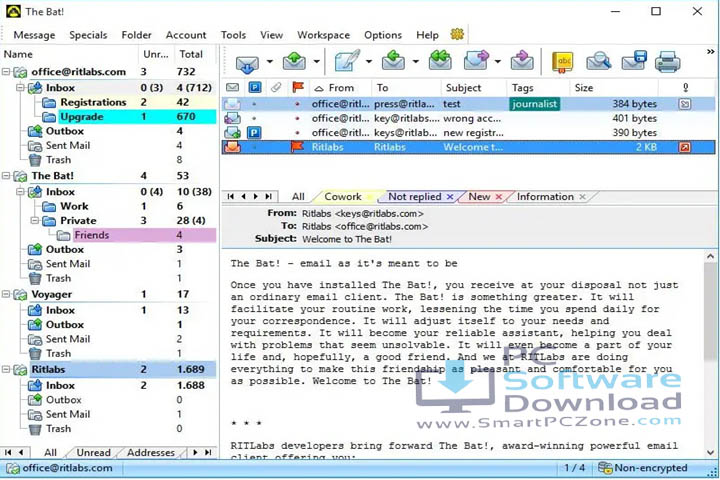
Task: Click the red flag on Welcome message row
Action: (x=298, y=147)
